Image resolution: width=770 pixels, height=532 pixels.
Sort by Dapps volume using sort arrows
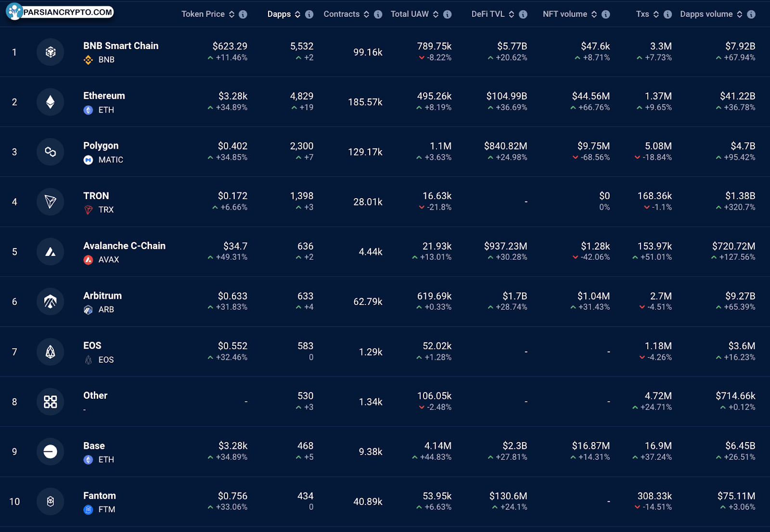(740, 14)
